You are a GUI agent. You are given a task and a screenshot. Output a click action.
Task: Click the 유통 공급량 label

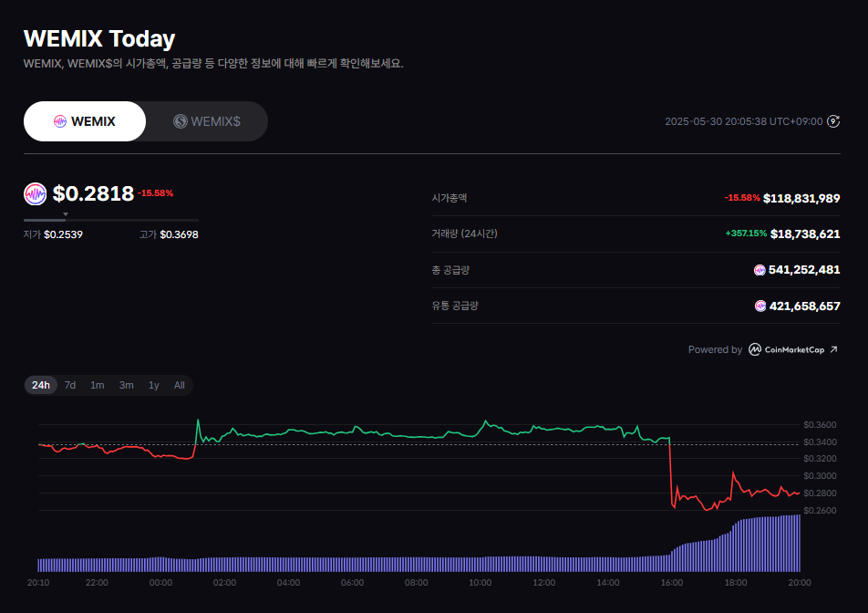(454, 306)
